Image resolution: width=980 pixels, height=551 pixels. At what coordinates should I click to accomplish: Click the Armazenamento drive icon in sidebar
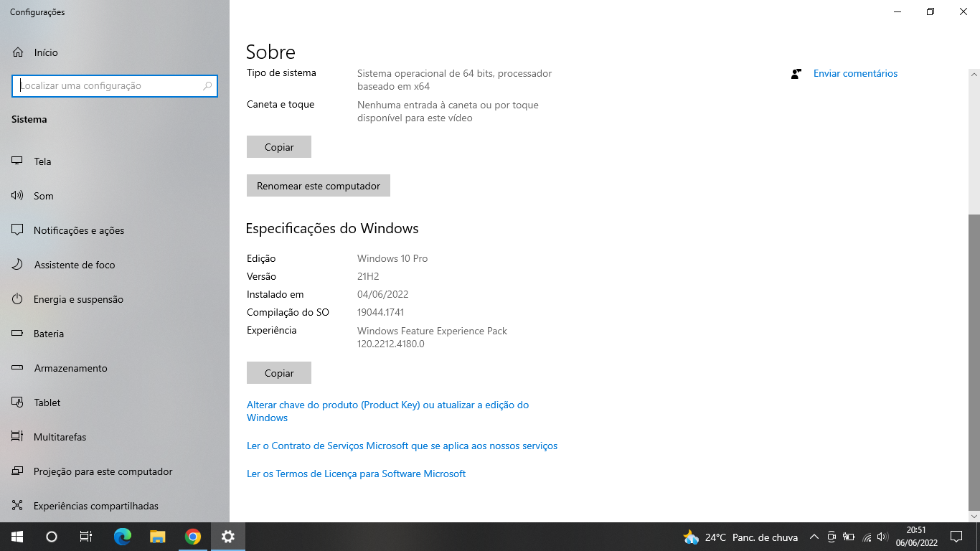point(18,368)
